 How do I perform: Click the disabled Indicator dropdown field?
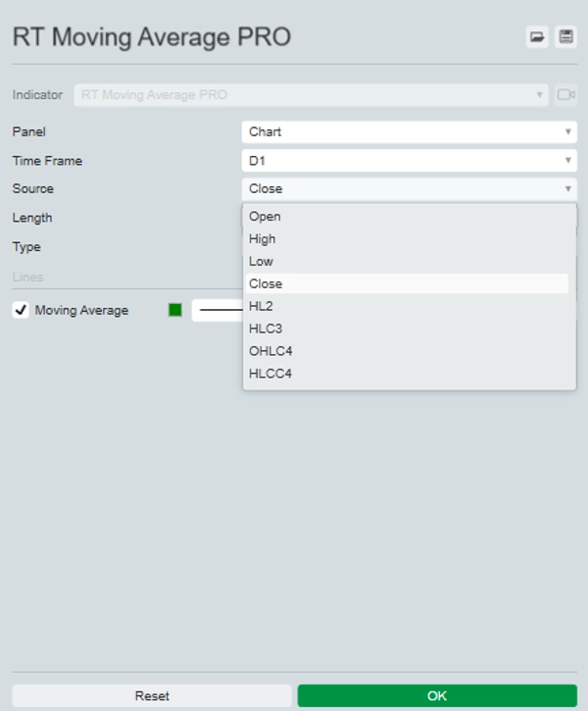[x=311, y=95]
